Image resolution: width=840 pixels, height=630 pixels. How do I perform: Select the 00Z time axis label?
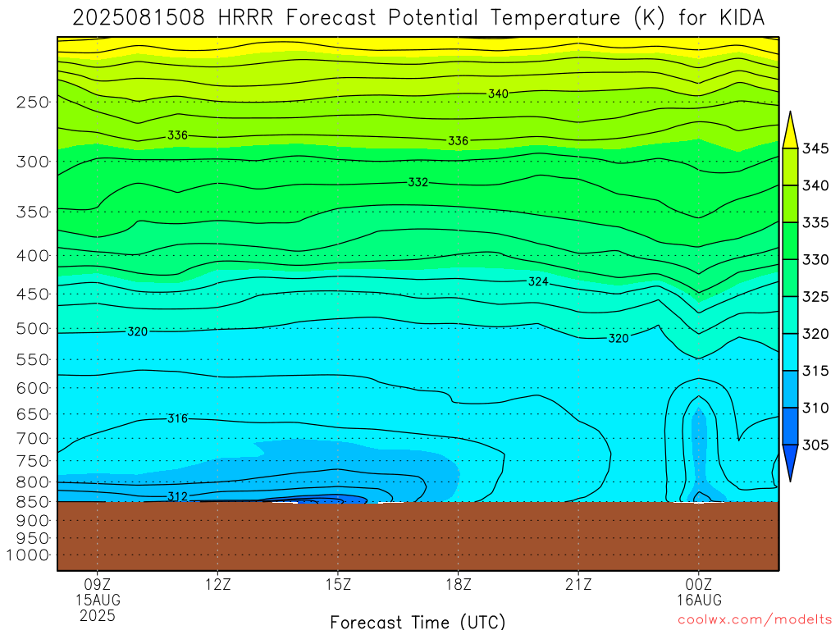(699, 584)
